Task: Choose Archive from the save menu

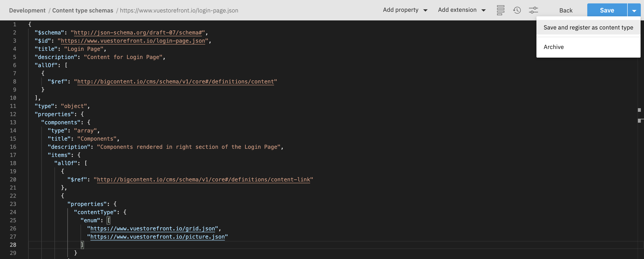Action: click(x=553, y=47)
